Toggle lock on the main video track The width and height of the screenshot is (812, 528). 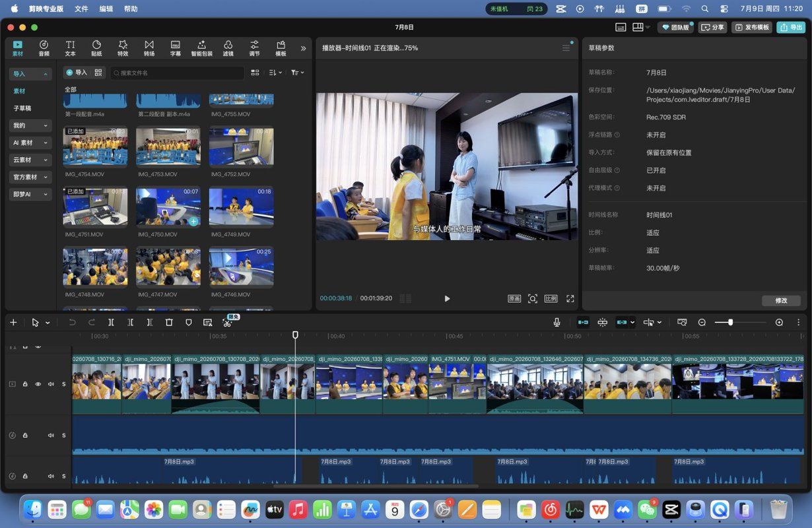[25, 383]
